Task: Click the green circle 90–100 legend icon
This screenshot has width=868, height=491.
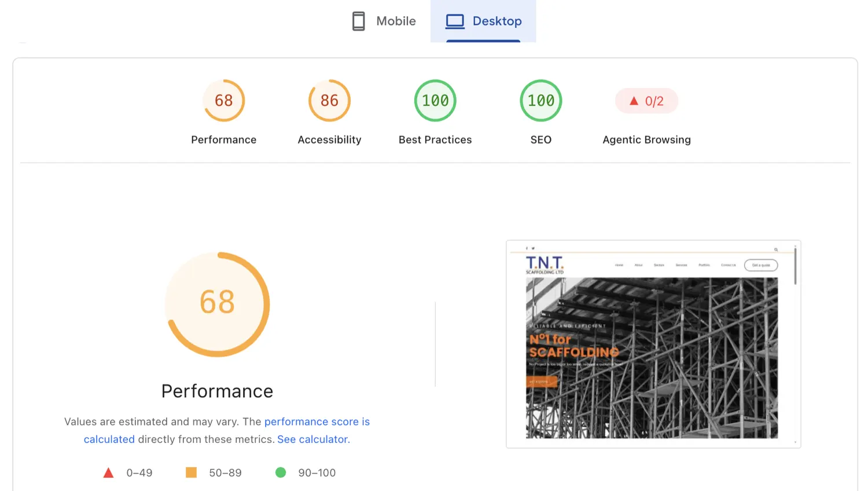Action: (281, 472)
